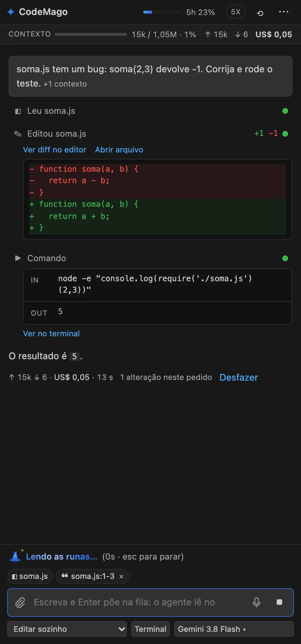Click the CodeMago sparkle logo icon

11,12
